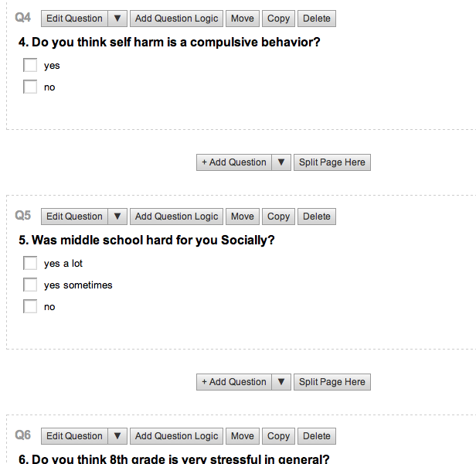476x464 pixels.
Task: Open Edit Question dropdown arrow for Q6
Action: coord(117,436)
